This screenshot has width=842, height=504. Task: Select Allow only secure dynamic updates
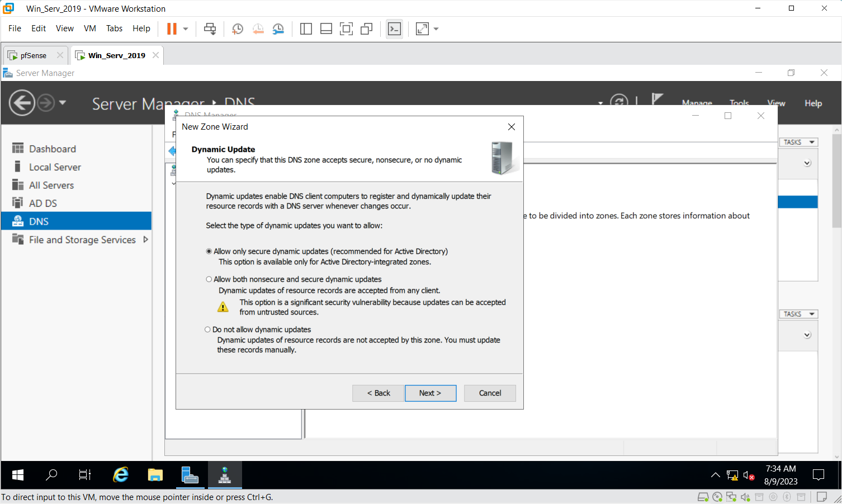(209, 251)
